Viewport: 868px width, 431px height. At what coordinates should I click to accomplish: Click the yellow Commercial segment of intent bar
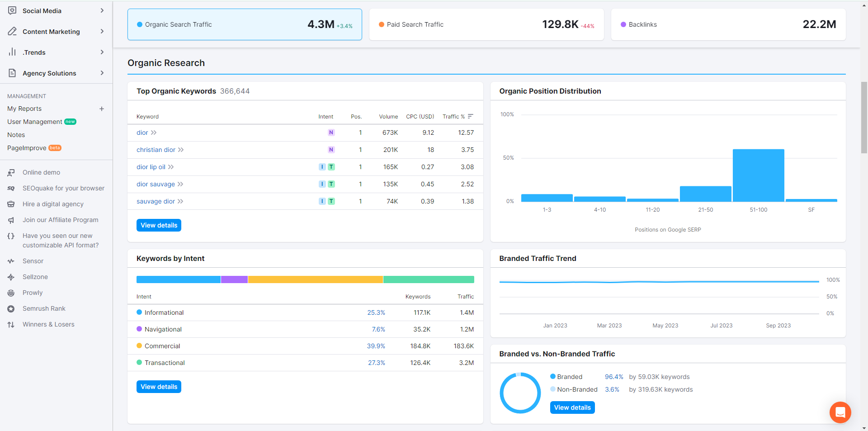click(315, 279)
